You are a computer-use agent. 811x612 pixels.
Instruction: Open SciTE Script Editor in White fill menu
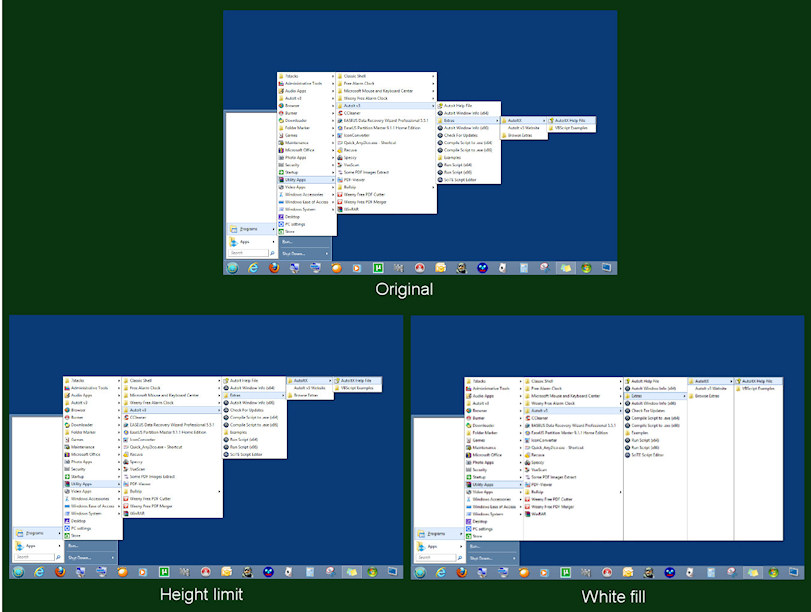(x=649, y=454)
